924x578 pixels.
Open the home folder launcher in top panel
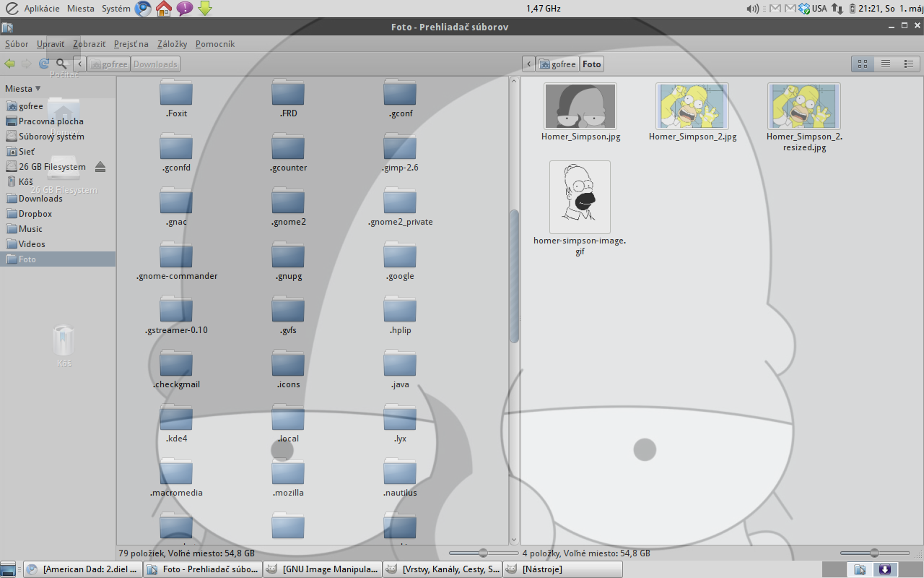(x=164, y=9)
